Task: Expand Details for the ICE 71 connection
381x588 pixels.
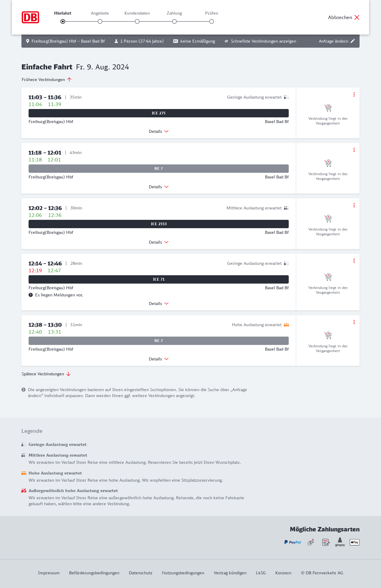Action: pyautogui.click(x=159, y=304)
